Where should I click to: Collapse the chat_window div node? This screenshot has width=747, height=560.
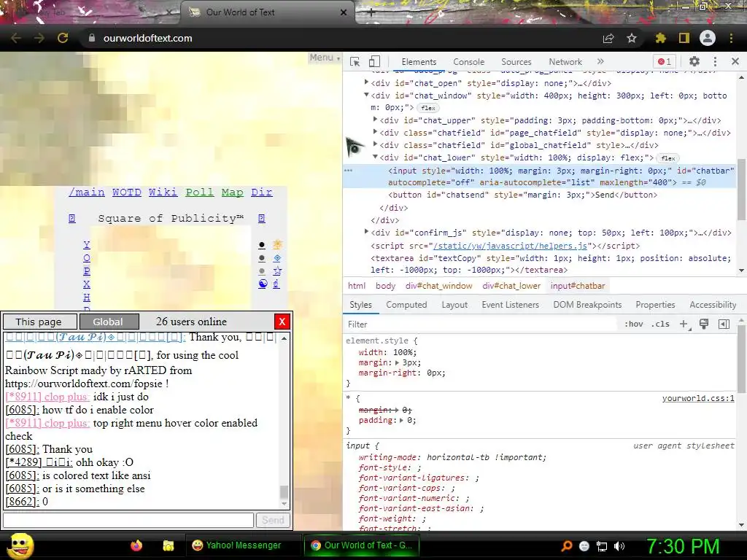click(x=366, y=95)
